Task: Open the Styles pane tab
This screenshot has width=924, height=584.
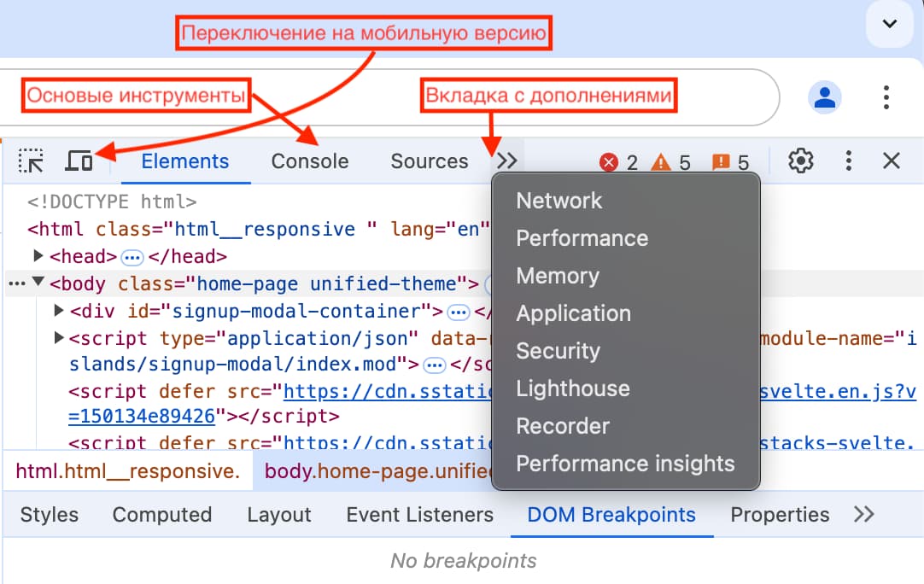Action: pyautogui.click(x=50, y=515)
